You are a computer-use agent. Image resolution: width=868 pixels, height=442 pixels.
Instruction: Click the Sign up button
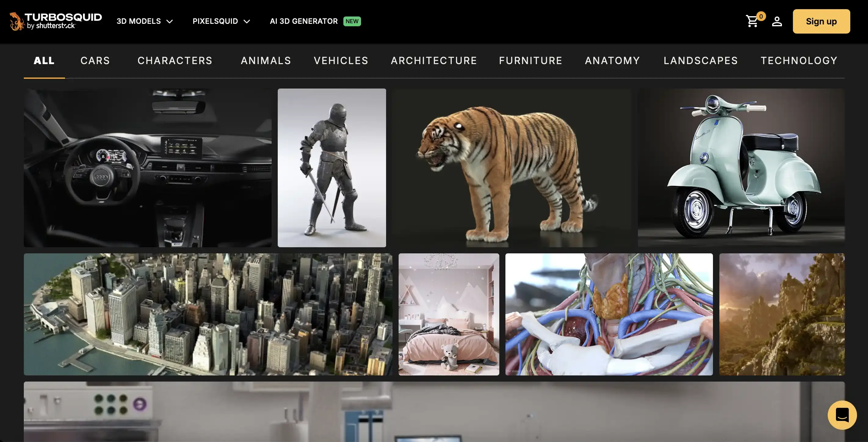pos(821,21)
